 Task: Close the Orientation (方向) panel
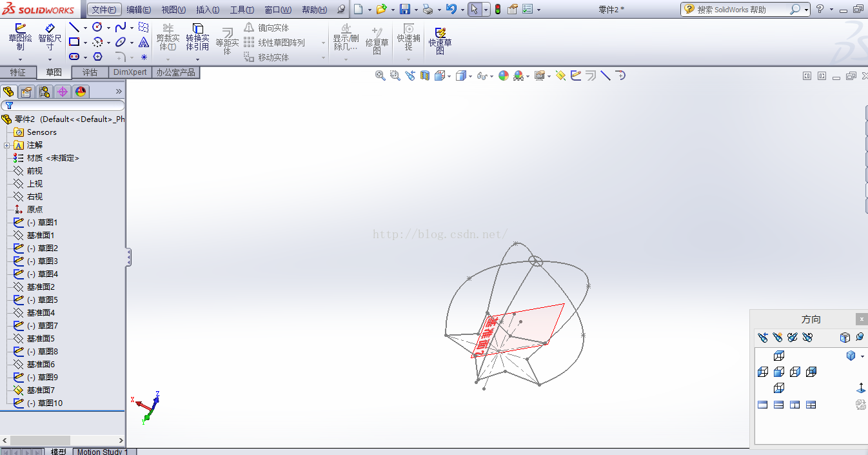coord(862,319)
